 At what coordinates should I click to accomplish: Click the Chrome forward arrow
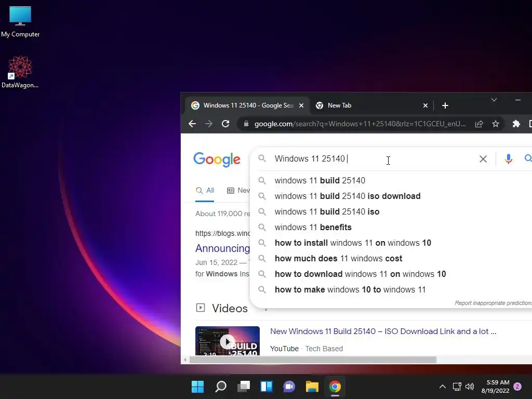click(x=209, y=124)
